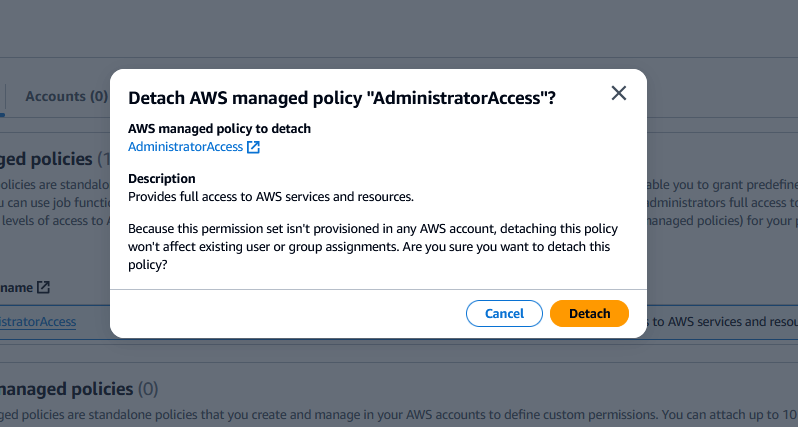Switch to the Accounts (0) tab
The width and height of the screenshot is (798, 427).
coord(67,96)
